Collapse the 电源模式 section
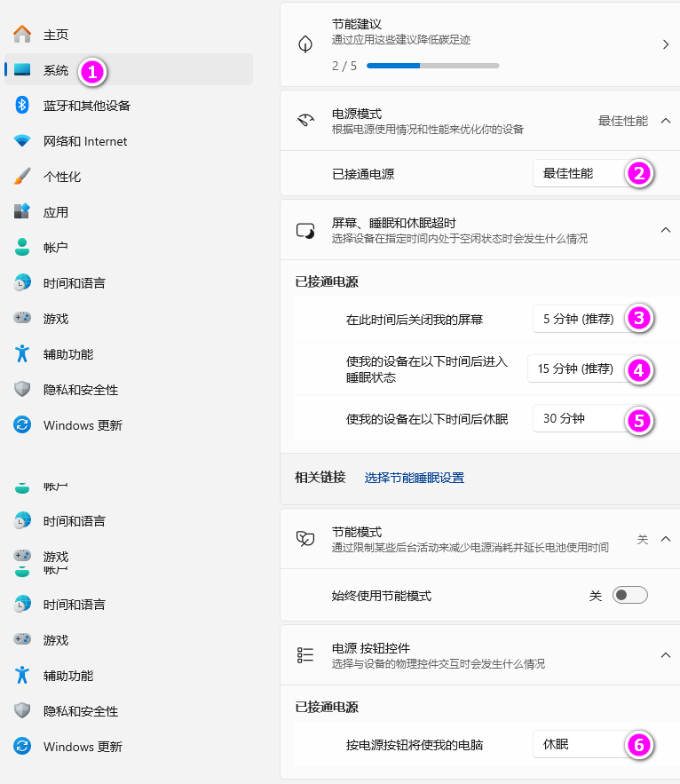This screenshot has width=680, height=784. tap(666, 121)
